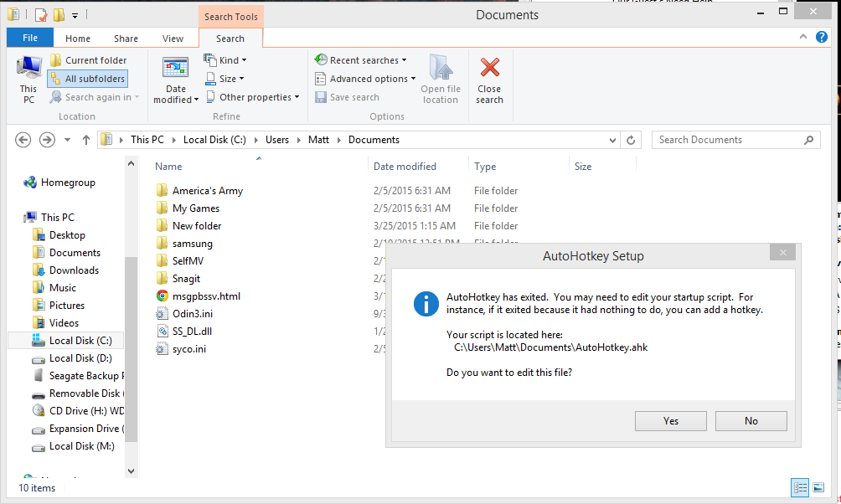841x504 pixels.
Task: Open Search again in menu
Action: click(x=95, y=97)
